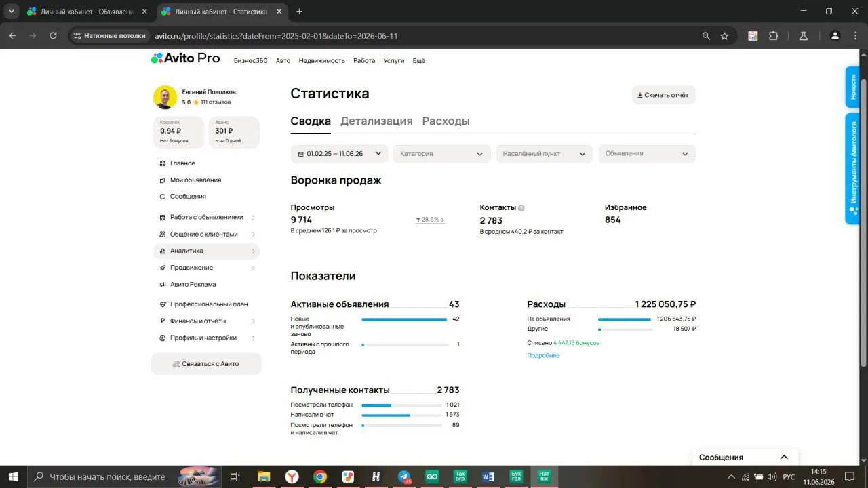
Task: Open Yandex Browser from taskbar
Action: [292, 476]
